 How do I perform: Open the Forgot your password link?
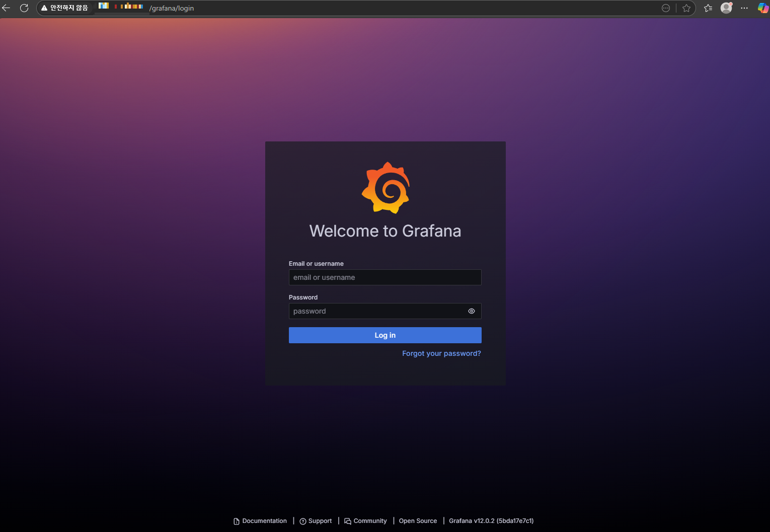pyautogui.click(x=441, y=353)
